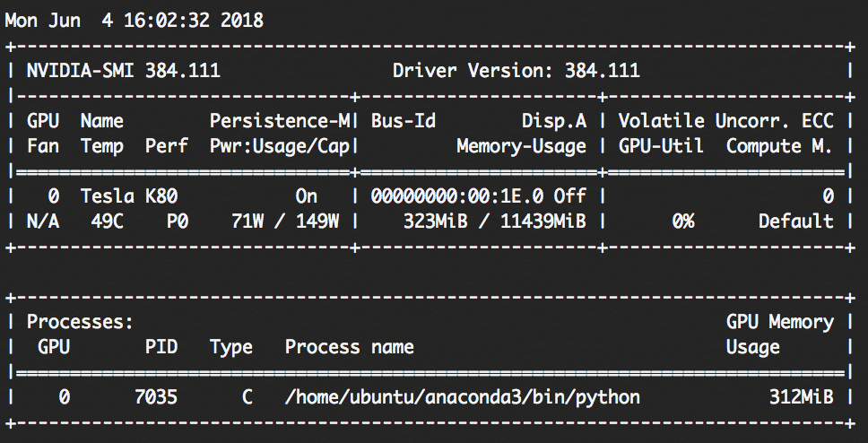Click the Bus-Id column header

(403, 121)
